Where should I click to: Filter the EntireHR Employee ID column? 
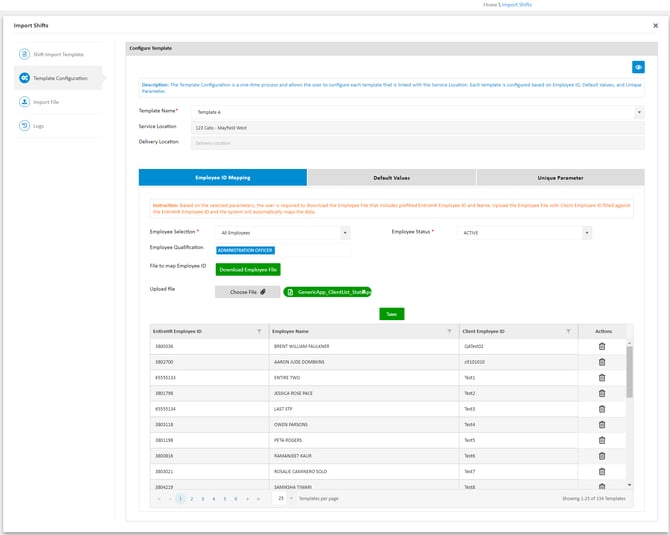pos(259,331)
